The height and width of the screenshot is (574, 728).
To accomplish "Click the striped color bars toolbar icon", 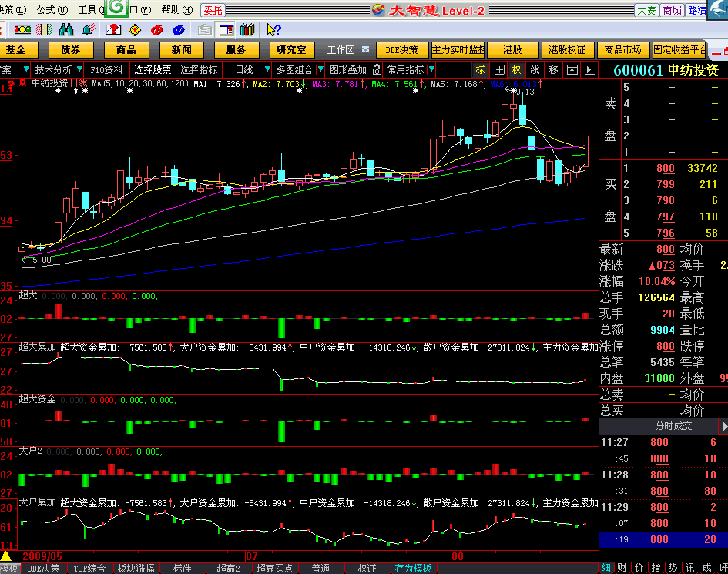I will [45, 30].
